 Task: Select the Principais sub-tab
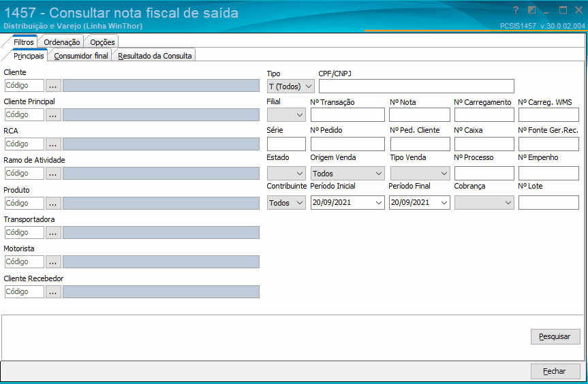pyautogui.click(x=29, y=56)
